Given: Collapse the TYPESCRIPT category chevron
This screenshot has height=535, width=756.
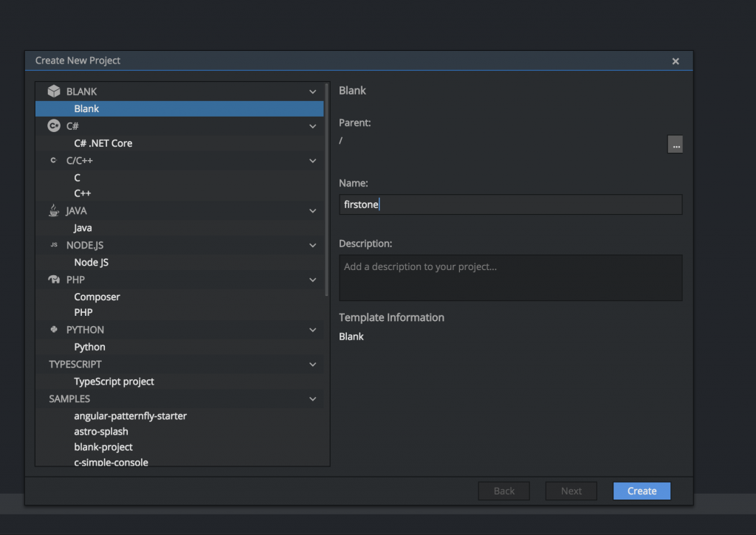Looking at the screenshot, I should pyautogui.click(x=312, y=364).
